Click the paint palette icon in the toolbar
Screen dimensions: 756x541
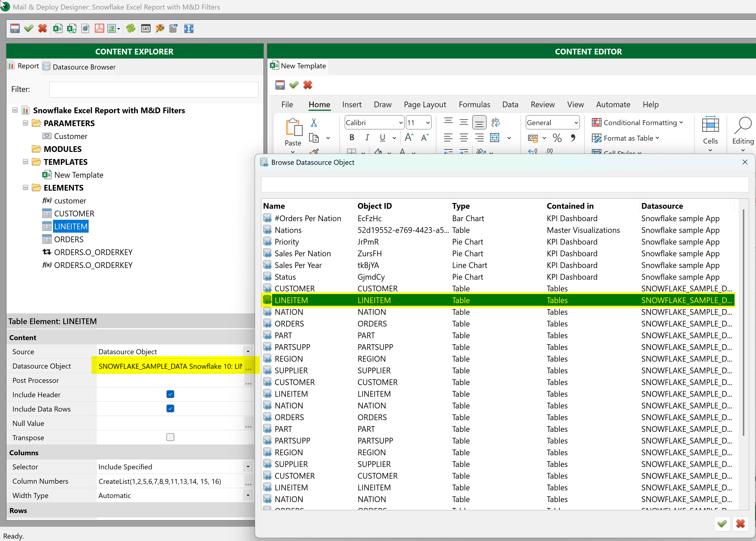coord(160,28)
